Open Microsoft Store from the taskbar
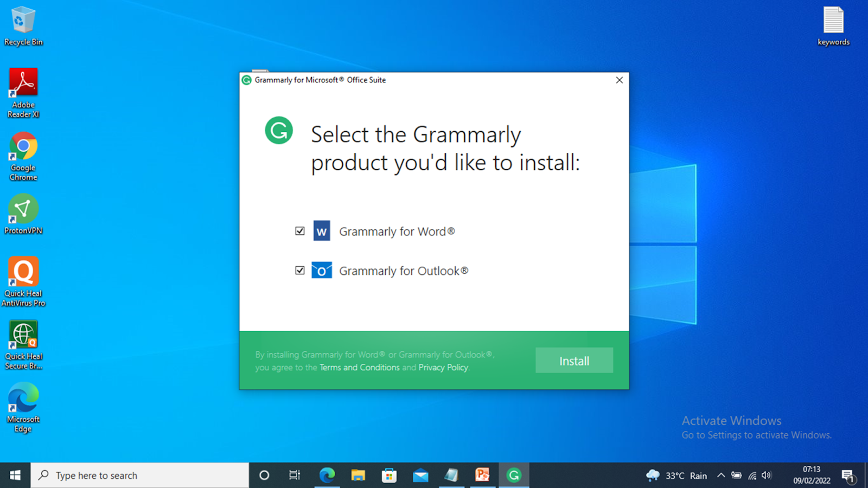This screenshot has height=488, width=868. pos(389,476)
